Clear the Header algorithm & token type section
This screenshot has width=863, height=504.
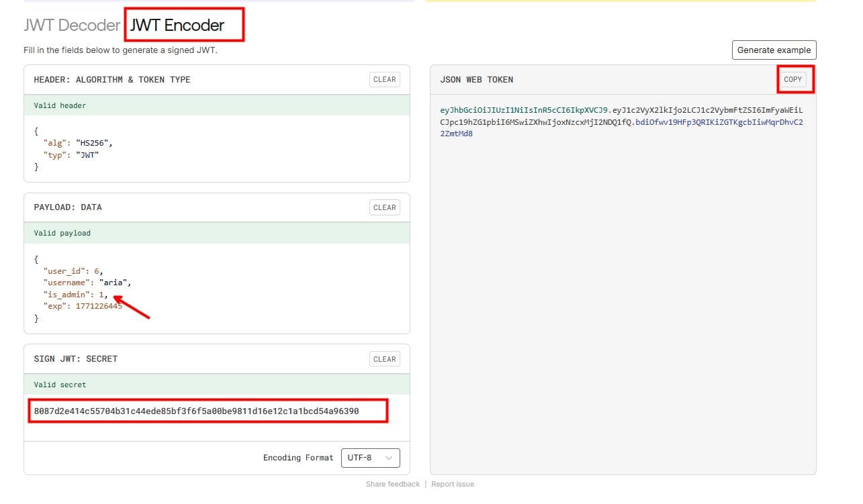click(x=384, y=79)
